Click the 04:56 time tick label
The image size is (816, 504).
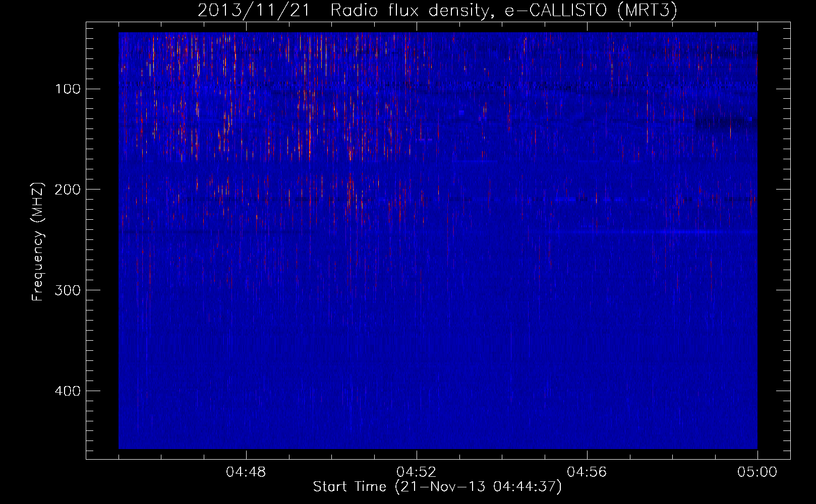[587, 472]
